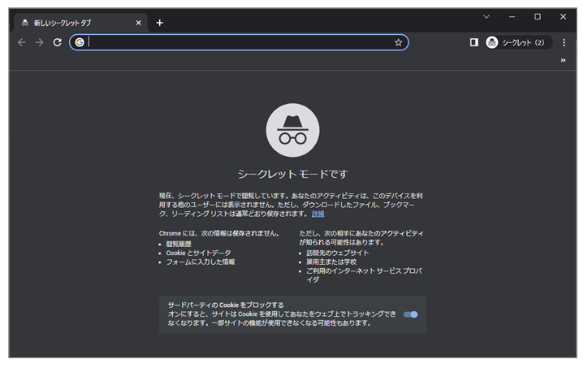Open Chrome's three-dot menu
The image size is (588, 368).
tap(564, 42)
